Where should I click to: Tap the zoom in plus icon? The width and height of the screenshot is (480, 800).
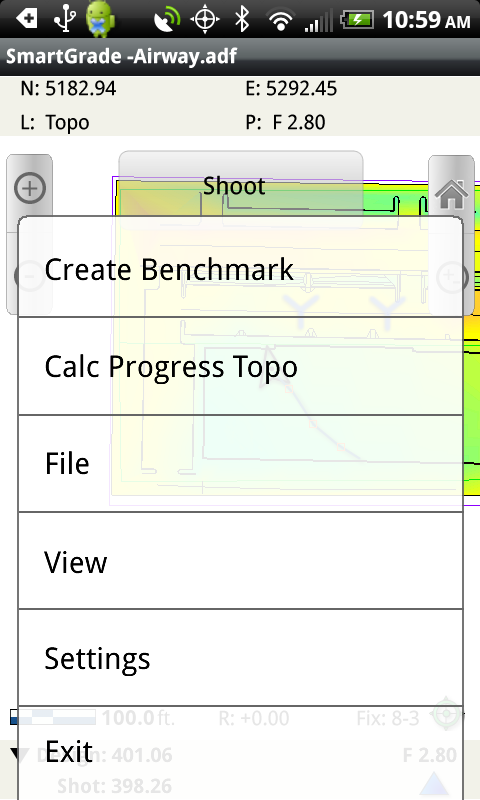coord(30,188)
